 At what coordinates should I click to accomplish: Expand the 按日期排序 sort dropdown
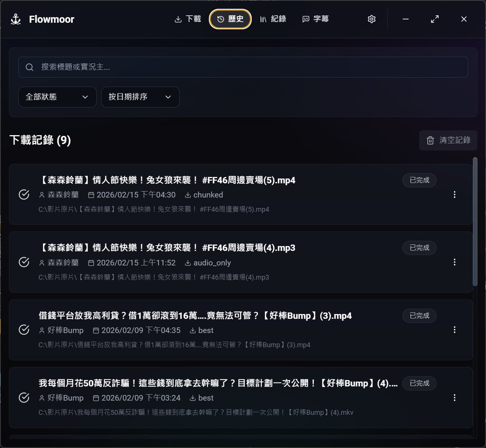(x=140, y=97)
